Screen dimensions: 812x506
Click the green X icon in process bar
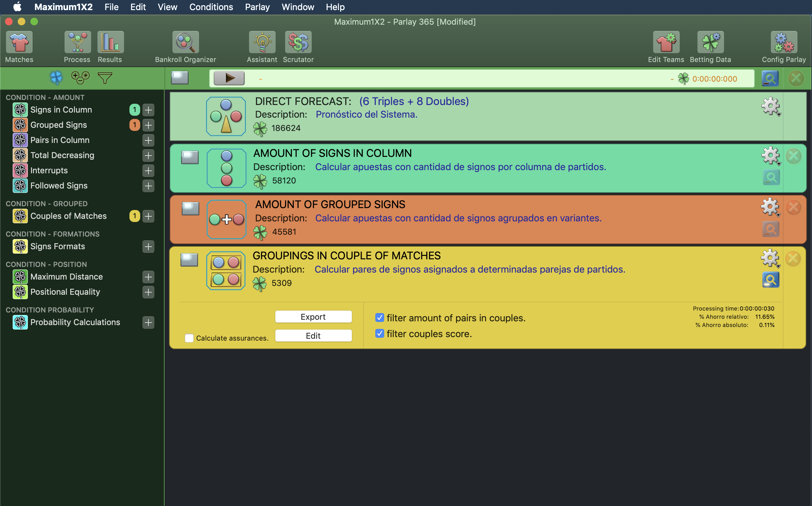point(796,79)
